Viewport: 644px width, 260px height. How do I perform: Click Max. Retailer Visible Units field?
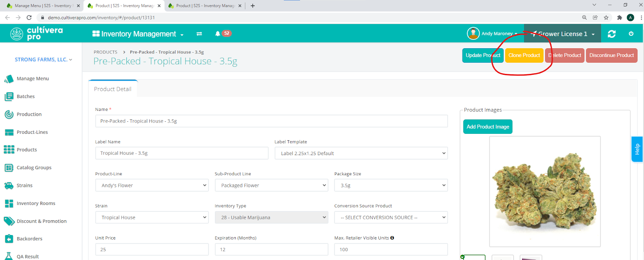coord(391,250)
